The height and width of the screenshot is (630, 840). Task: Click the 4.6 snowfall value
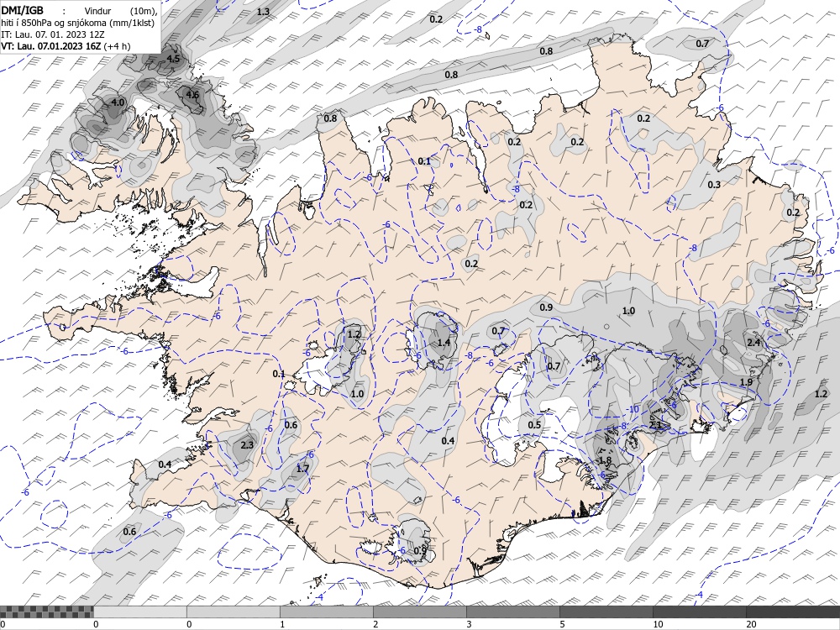click(x=192, y=95)
